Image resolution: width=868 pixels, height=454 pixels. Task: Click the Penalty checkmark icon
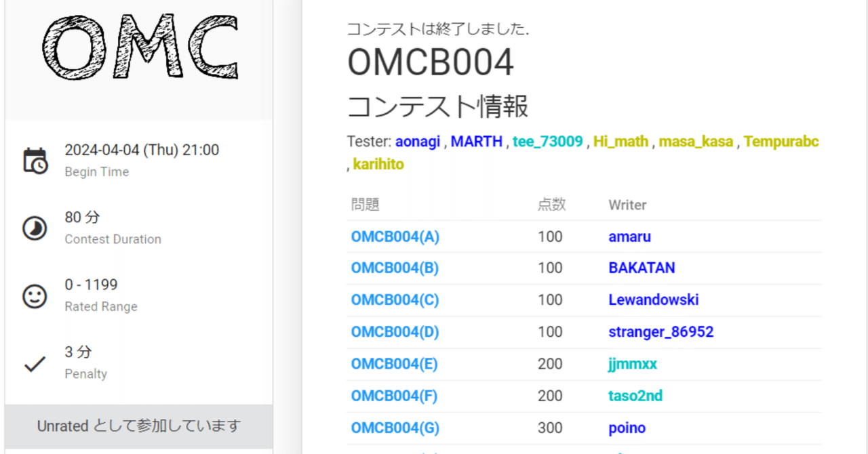point(35,363)
